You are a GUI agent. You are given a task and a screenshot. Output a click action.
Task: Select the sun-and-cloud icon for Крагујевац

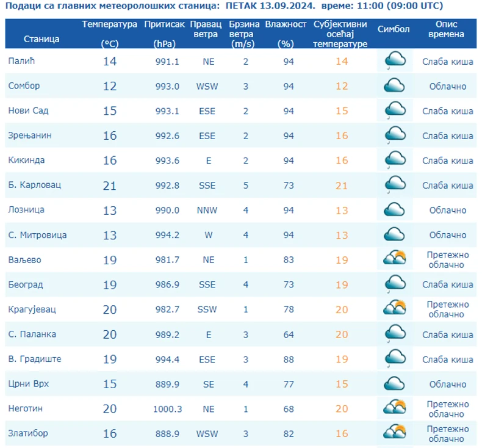[x=395, y=308]
